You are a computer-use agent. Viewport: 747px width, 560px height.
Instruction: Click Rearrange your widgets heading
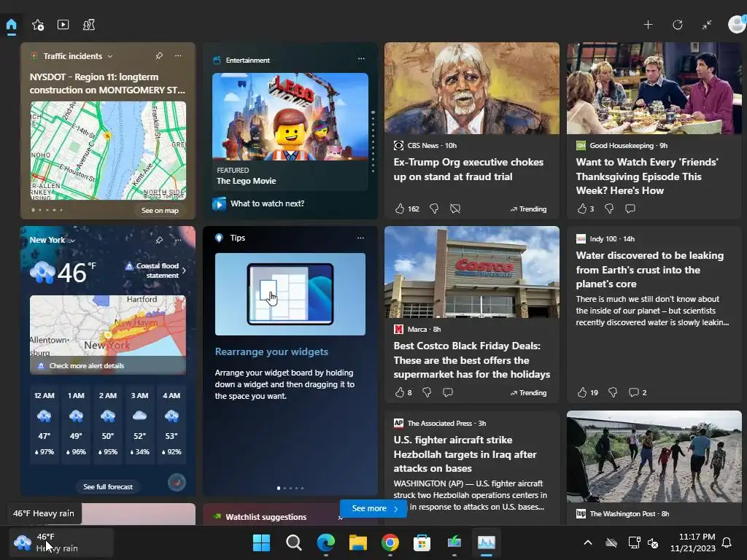(271, 351)
